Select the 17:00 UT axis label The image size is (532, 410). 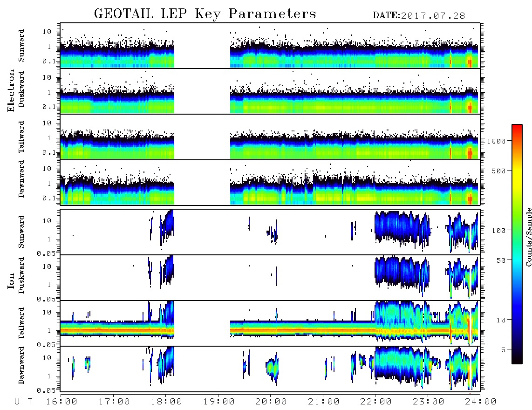click(x=114, y=402)
